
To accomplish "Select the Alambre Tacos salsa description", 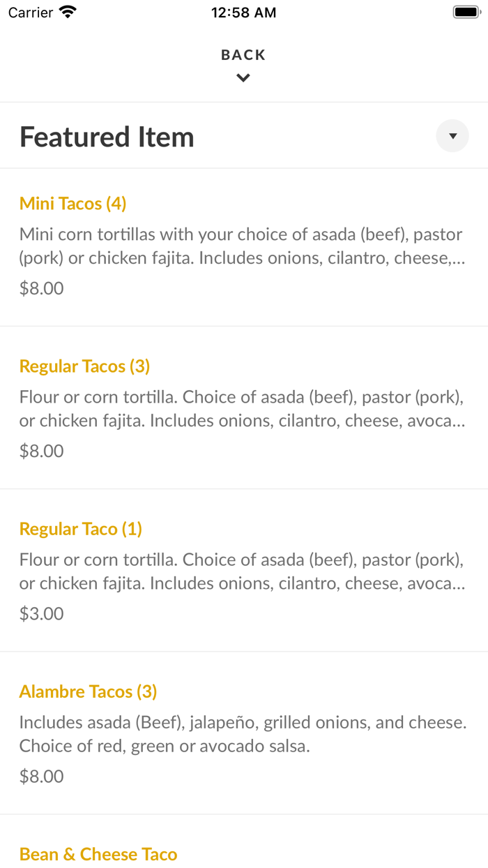I will coord(241,734).
